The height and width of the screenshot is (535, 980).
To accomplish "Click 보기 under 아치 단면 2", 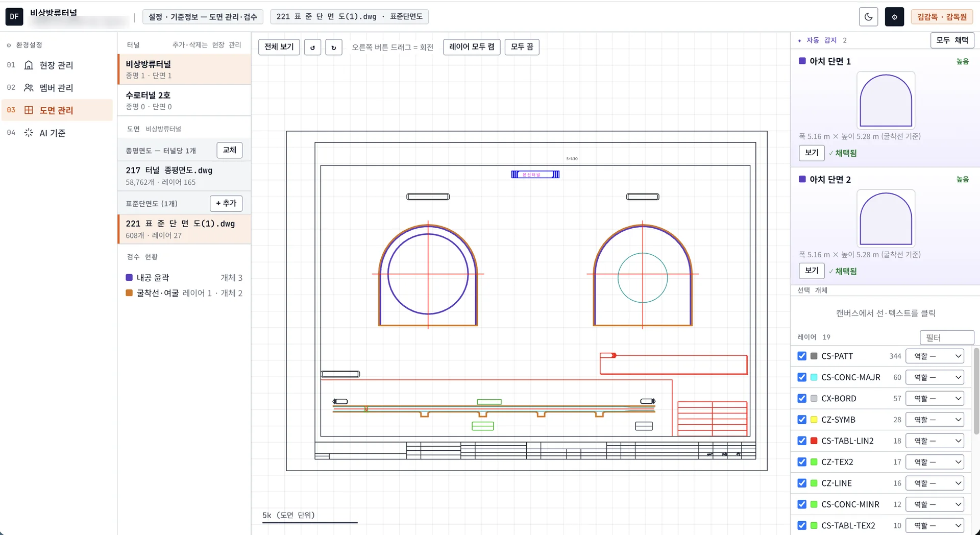I will point(812,271).
